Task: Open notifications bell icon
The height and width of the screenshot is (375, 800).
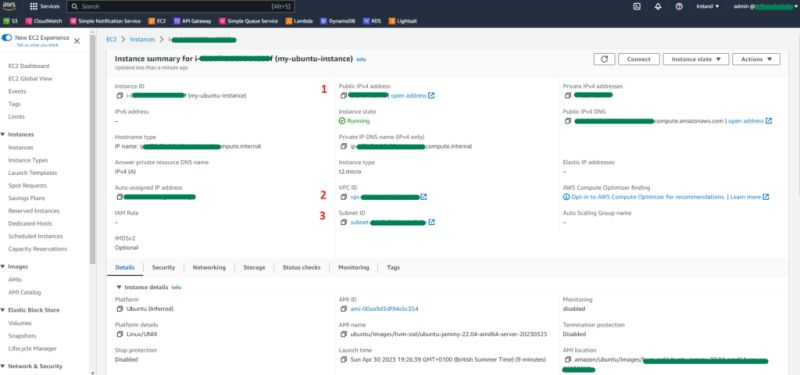Action: coord(658,7)
